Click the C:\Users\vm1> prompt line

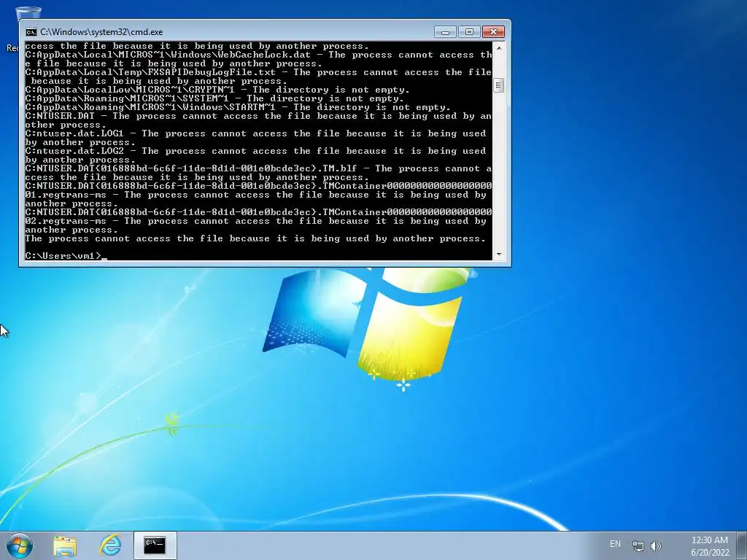point(66,256)
